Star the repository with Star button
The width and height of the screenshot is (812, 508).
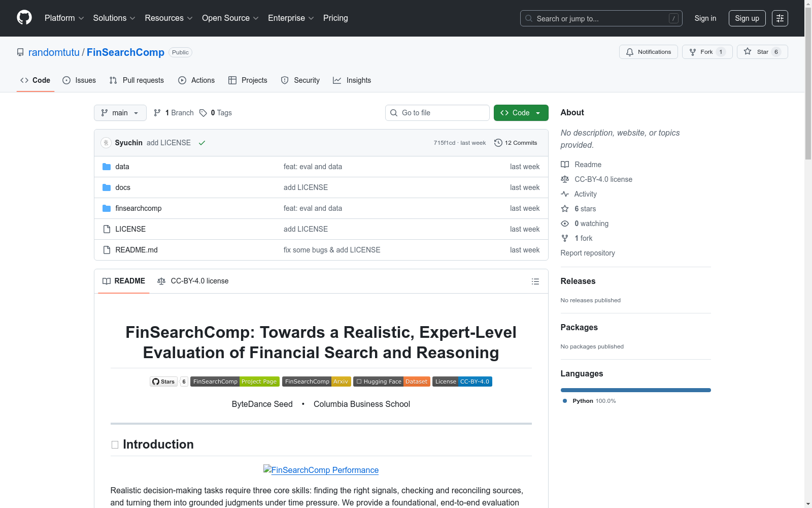click(762, 52)
